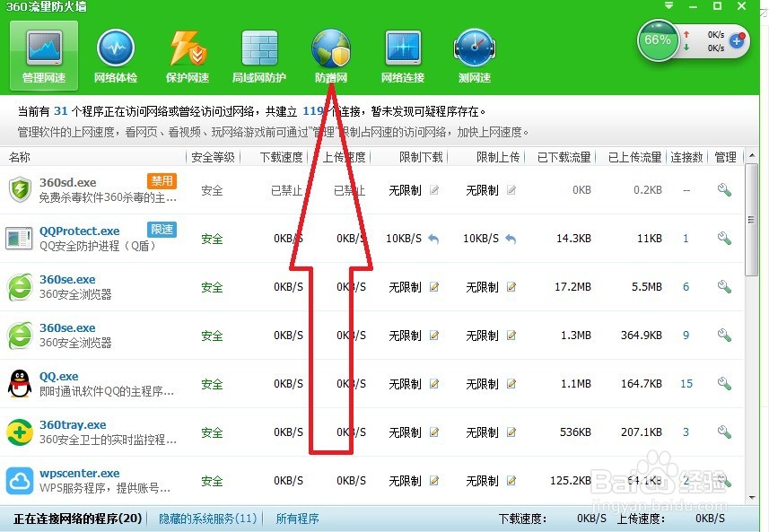Click the vertical scrollbar thumb of the program list

(x=751, y=220)
